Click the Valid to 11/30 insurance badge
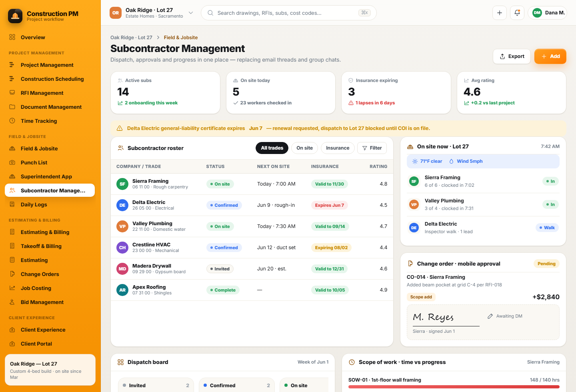The image size is (576, 392). pos(330,184)
